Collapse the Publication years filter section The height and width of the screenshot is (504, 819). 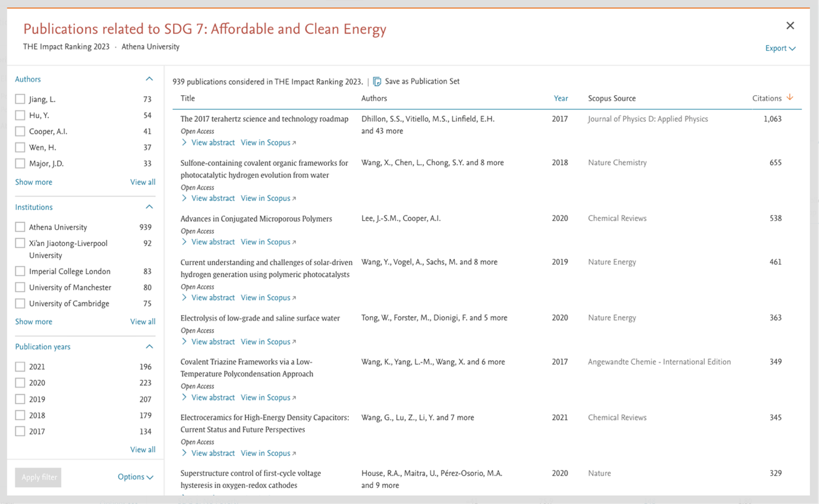149,346
